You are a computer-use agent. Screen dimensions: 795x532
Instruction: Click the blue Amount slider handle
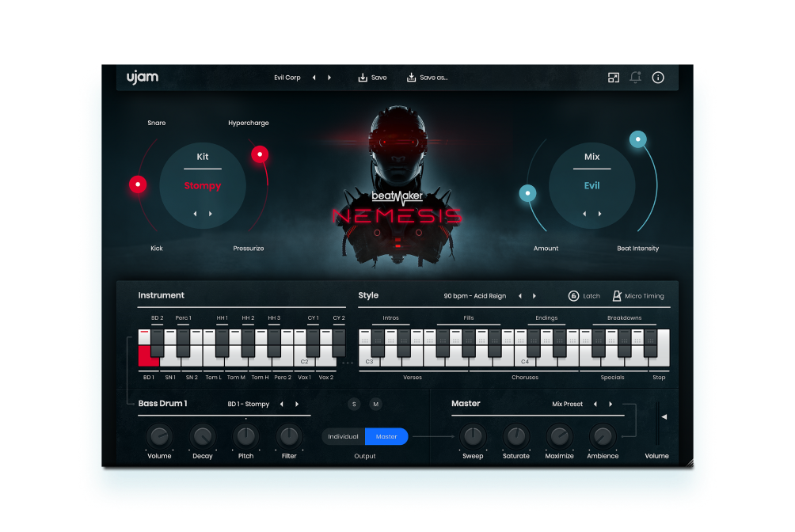coord(528,193)
